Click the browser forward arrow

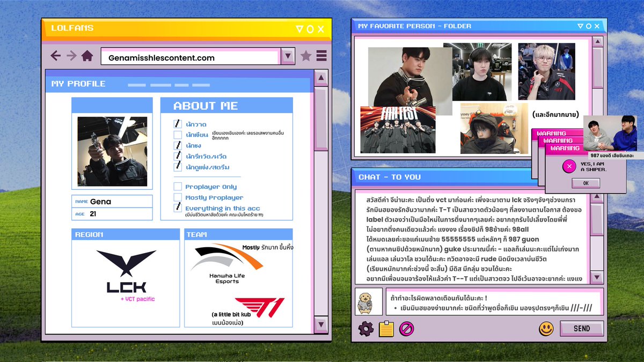point(71,56)
